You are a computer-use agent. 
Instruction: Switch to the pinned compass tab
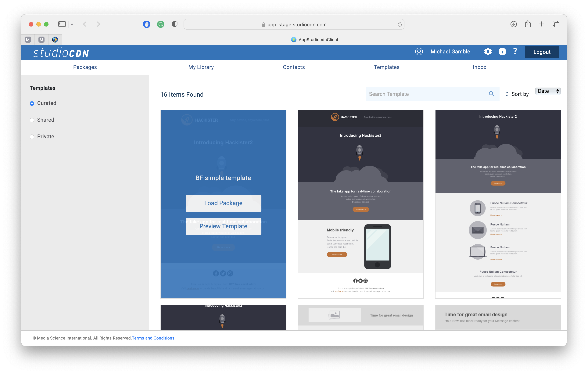[55, 40]
